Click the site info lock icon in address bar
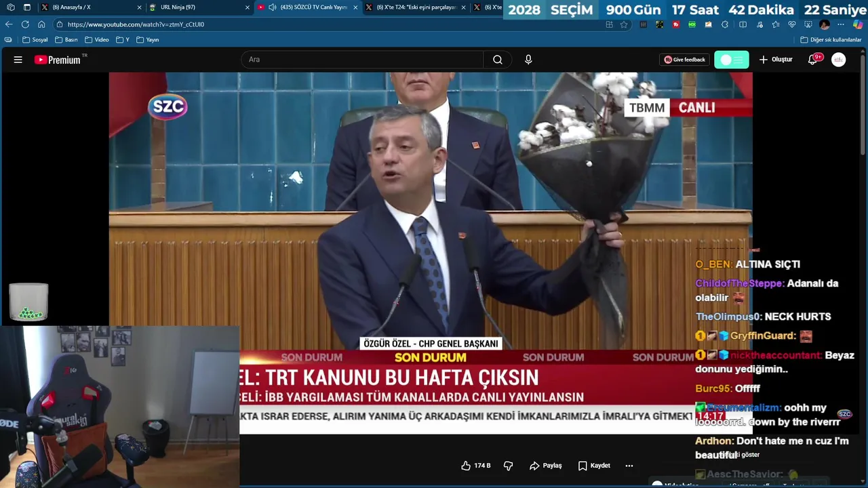The image size is (868, 488). pyautogui.click(x=59, y=24)
